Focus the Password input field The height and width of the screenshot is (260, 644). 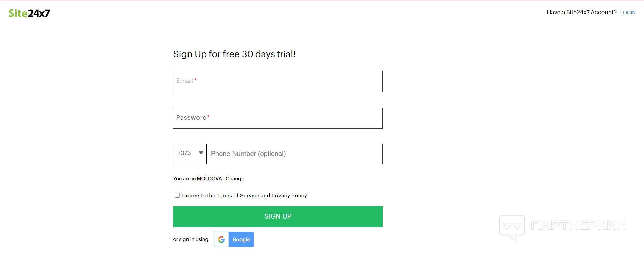278,118
